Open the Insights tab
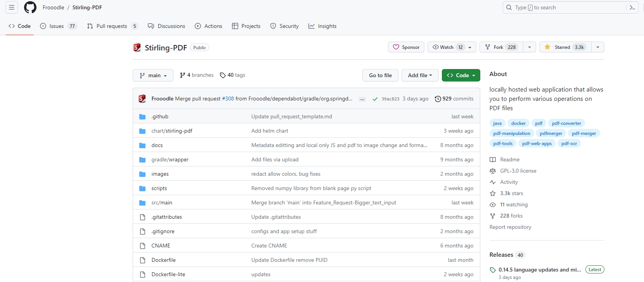 (322, 26)
